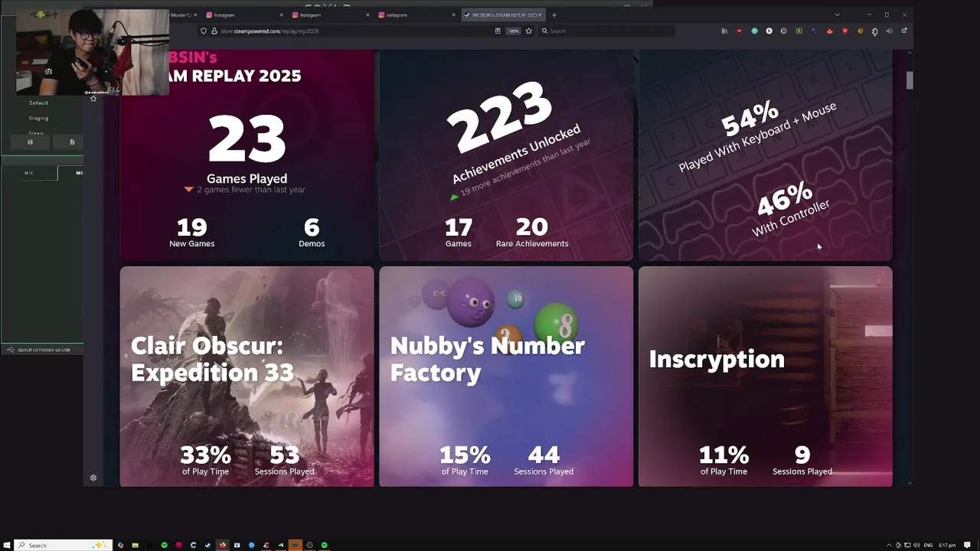The width and height of the screenshot is (980, 551).
Task: Open the Nubby's Number Factory game card
Action: pyautogui.click(x=506, y=377)
